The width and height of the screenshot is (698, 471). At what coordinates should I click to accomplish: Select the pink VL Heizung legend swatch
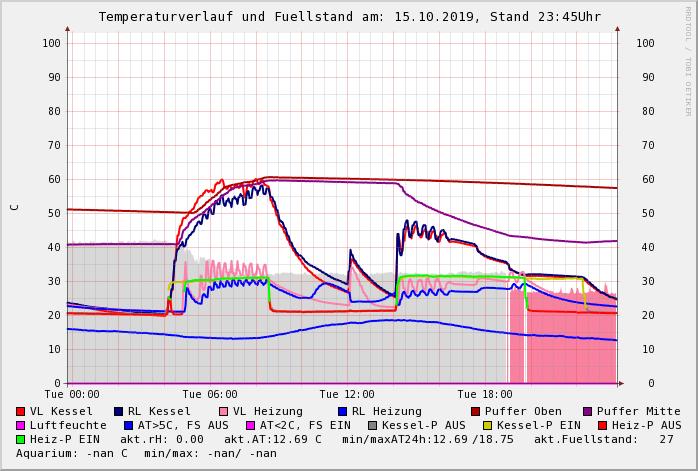click(x=223, y=411)
